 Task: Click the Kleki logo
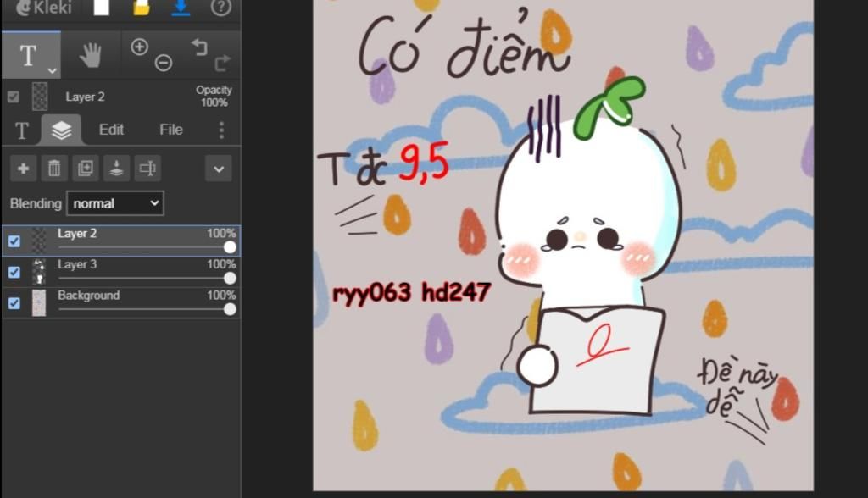tap(44, 8)
